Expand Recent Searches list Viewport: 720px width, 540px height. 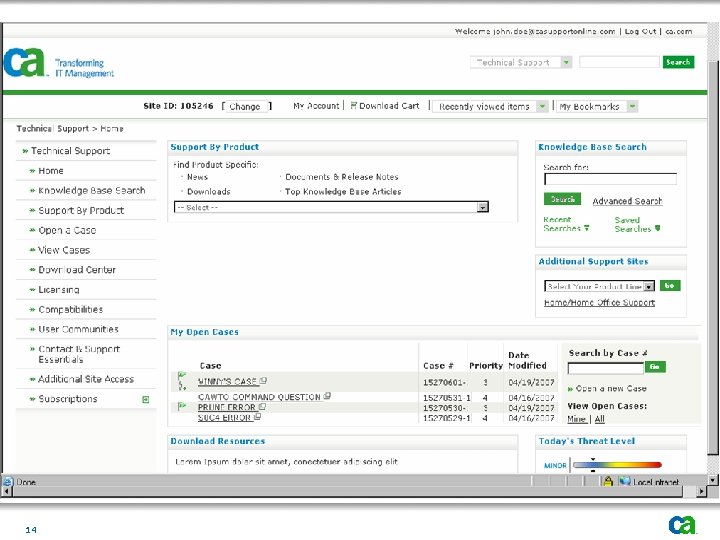click(x=566, y=224)
